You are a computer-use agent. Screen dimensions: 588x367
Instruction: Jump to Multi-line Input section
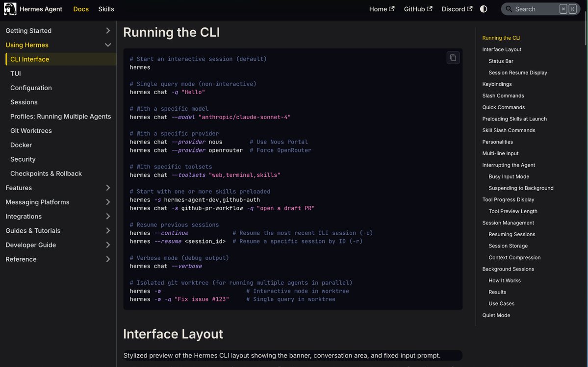[x=500, y=153]
